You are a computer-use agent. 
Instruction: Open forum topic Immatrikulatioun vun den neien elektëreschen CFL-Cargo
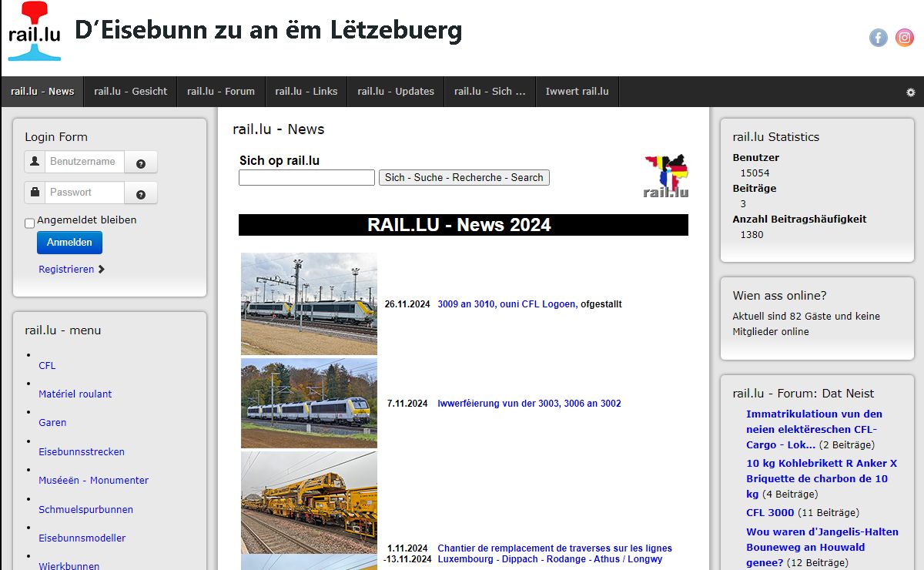(x=815, y=429)
